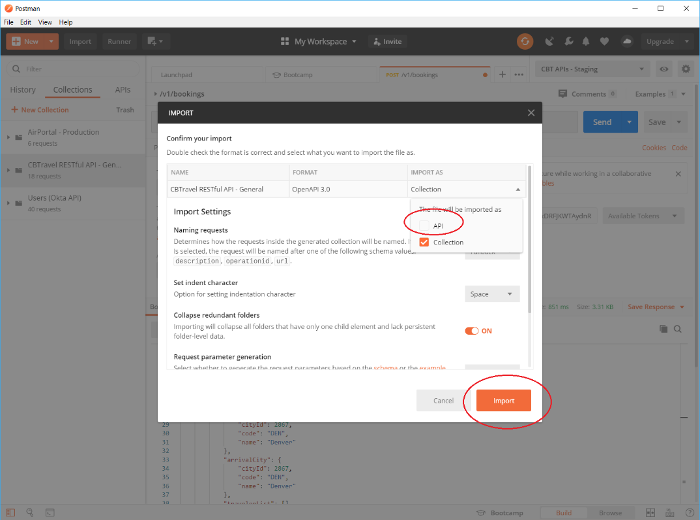Open the Upgrade dropdown arrow
This screenshot has height=520, width=700.
[687, 42]
